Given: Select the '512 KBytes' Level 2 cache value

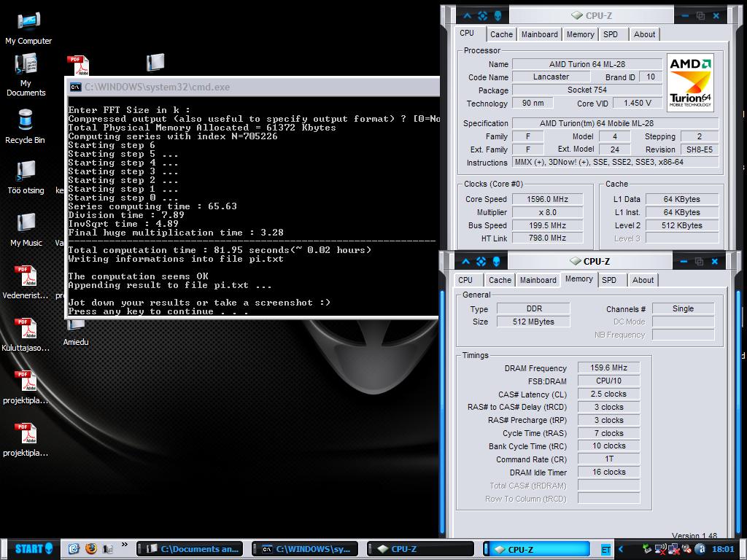Looking at the screenshot, I should click(x=682, y=225).
